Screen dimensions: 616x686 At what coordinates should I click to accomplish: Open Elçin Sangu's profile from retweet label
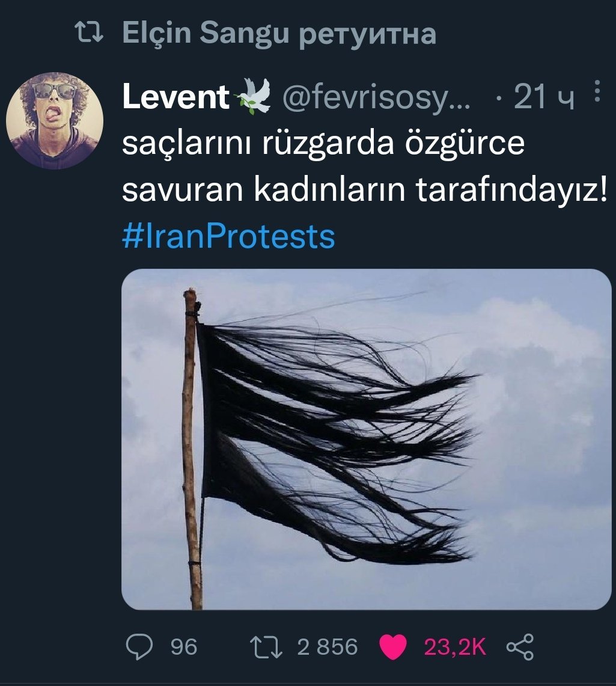(206, 33)
